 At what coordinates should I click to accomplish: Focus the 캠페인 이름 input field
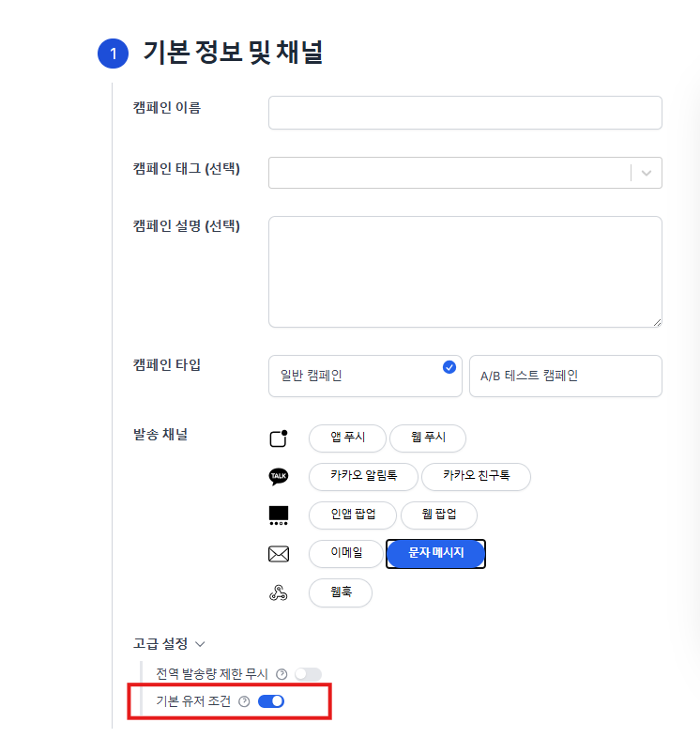pos(465,113)
